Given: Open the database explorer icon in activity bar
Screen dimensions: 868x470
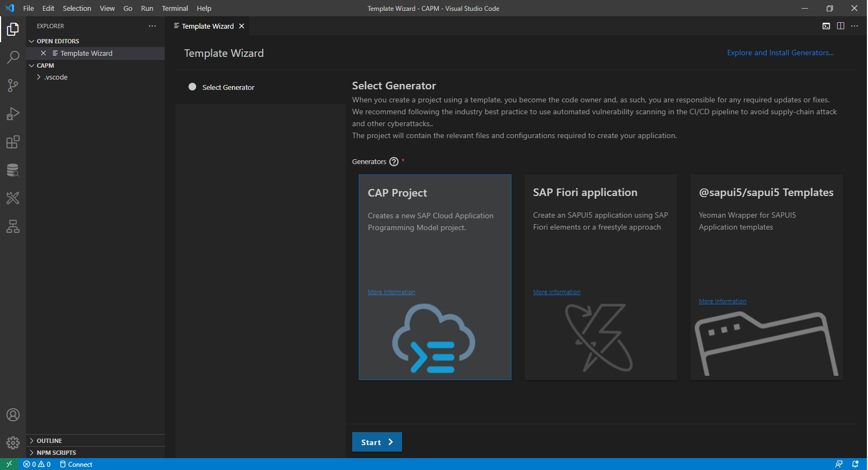Looking at the screenshot, I should [13, 170].
